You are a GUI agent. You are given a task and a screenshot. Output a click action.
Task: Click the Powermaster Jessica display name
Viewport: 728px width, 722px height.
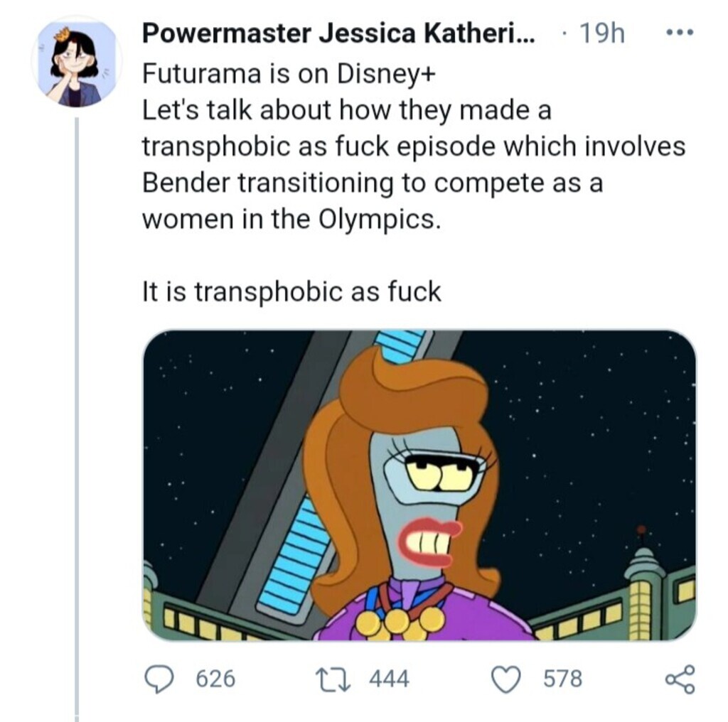(339, 33)
